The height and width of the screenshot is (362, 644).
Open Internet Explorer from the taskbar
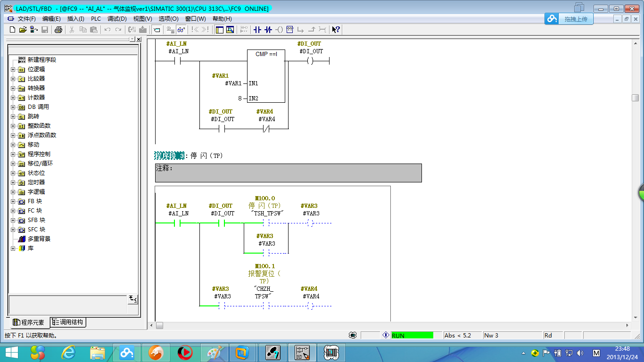(68, 352)
